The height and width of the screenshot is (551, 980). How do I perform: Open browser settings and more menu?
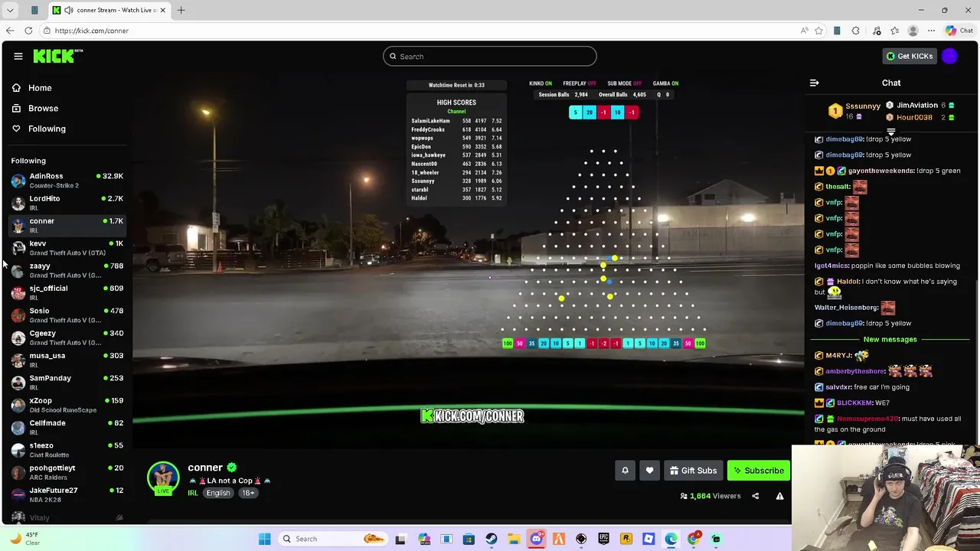[931, 31]
